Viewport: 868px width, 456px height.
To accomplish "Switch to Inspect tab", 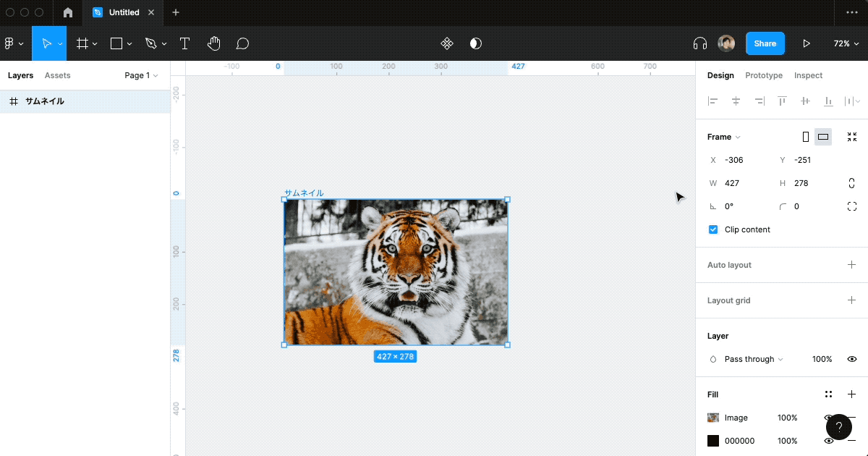I will tap(809, 75).
